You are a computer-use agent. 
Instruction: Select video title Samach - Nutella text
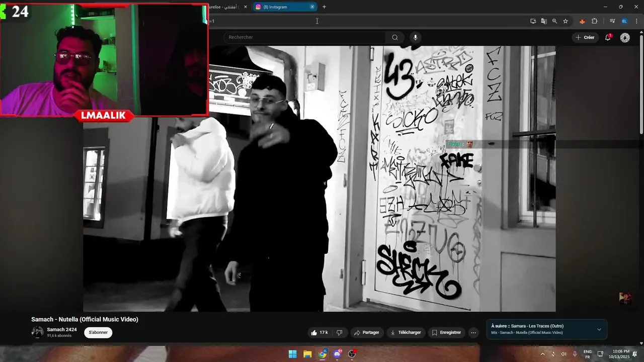[85, 319]
